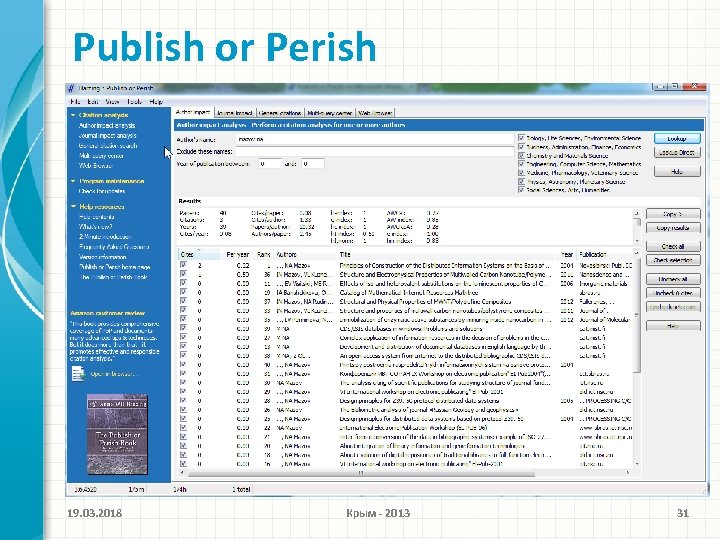Click the document icon beside Open in browser
The height and width of the screenshot is (540, 720).
point(78,373)
